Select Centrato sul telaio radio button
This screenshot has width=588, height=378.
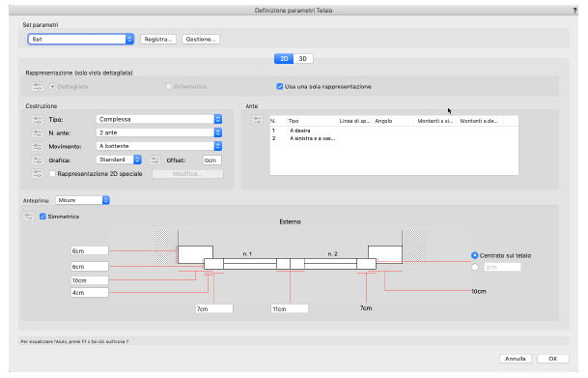(474, 255)
